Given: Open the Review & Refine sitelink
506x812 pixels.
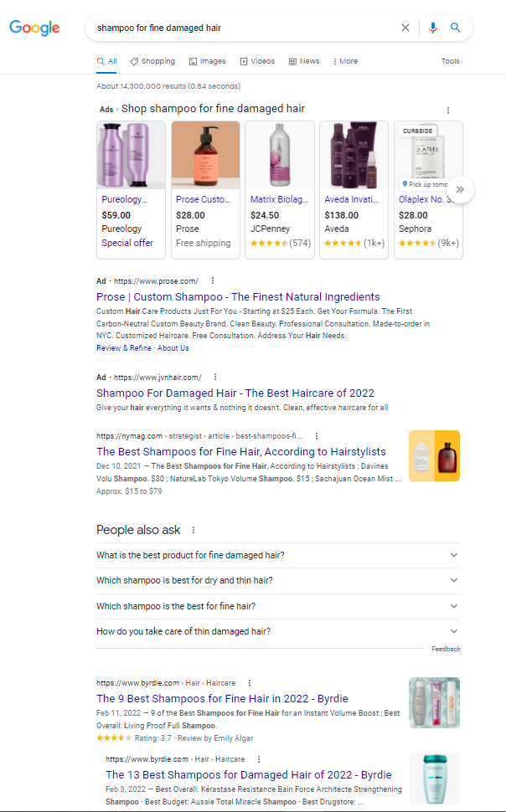Looking at the screenshot, I should coord(124,348).
